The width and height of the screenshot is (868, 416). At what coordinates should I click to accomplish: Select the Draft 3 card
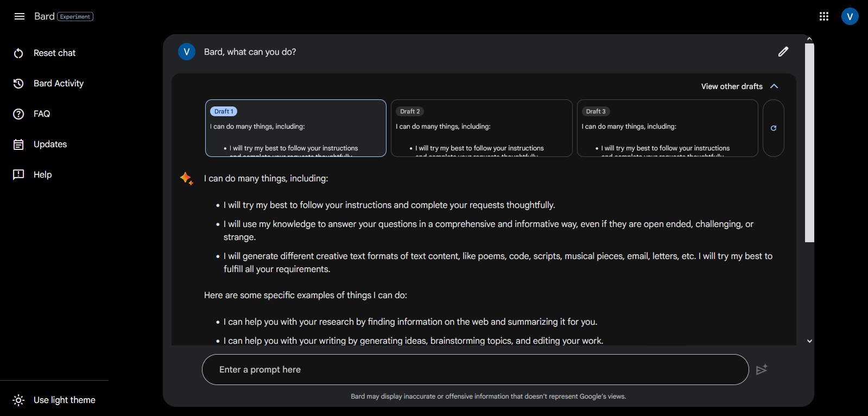(x=668, y=128)
